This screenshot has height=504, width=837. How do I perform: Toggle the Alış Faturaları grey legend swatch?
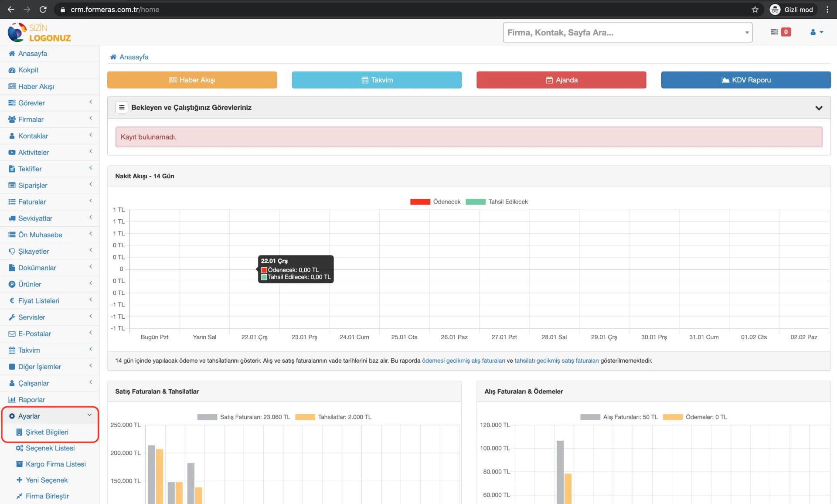(x=590, y=417)
